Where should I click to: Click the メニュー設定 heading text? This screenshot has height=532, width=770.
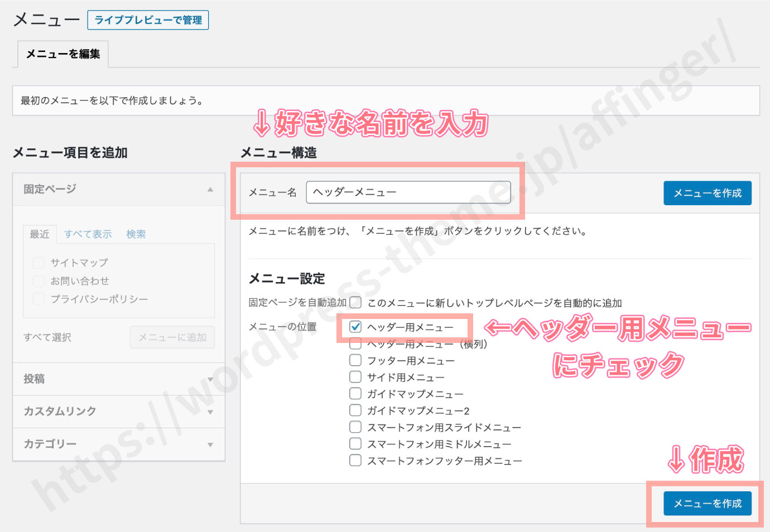(x=287, y=278)
